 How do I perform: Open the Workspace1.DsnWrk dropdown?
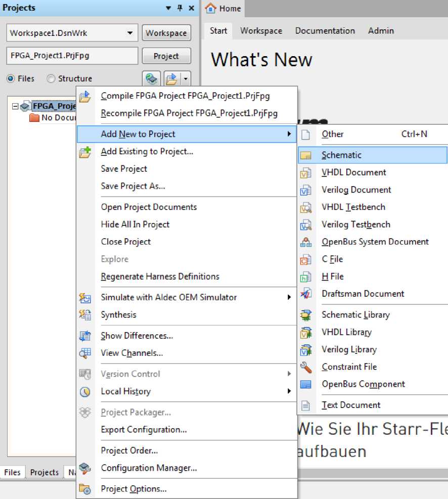[x=130, y=33]
